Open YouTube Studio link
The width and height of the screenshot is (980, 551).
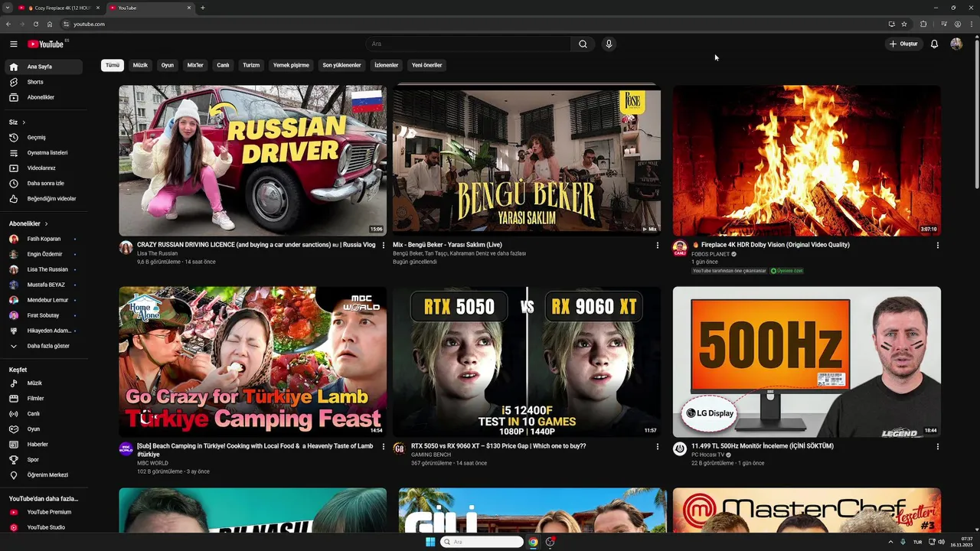coord(43,527)
